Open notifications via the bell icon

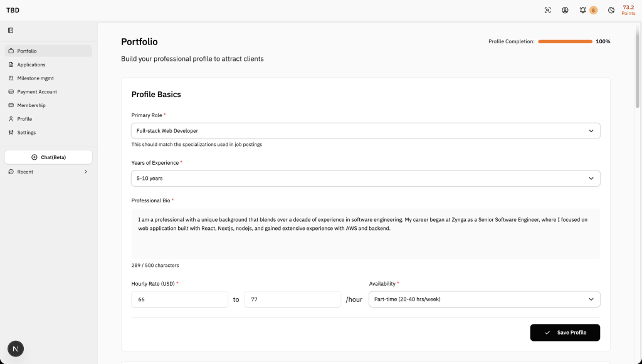[583, 10]
